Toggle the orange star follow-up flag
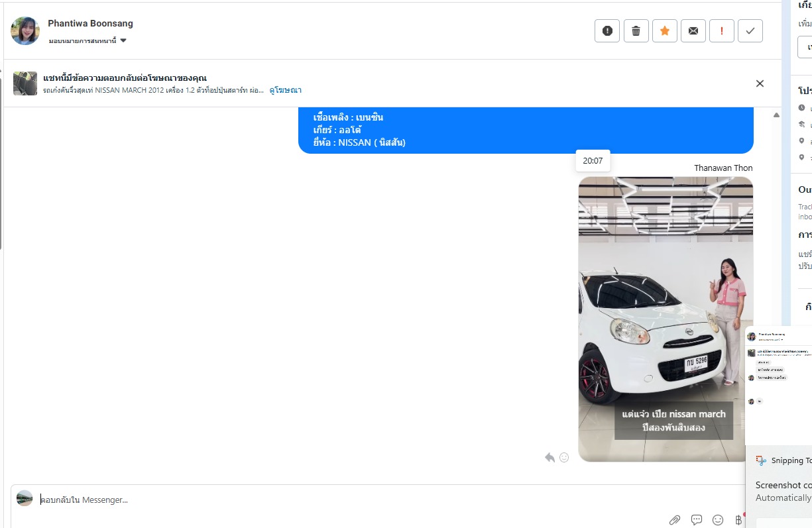 pyautogui.click(x=665, y=30)
